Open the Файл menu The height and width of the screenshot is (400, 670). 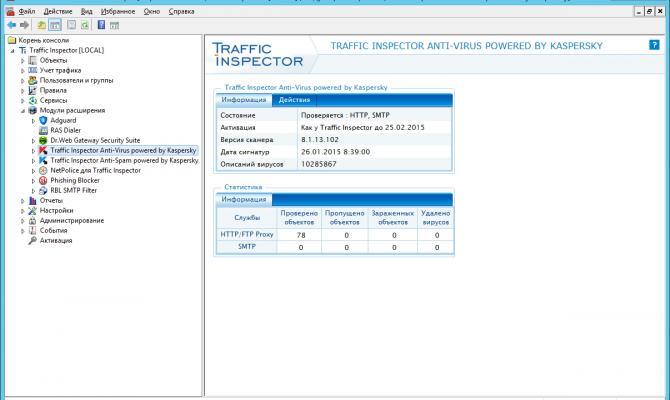(27, 12)
